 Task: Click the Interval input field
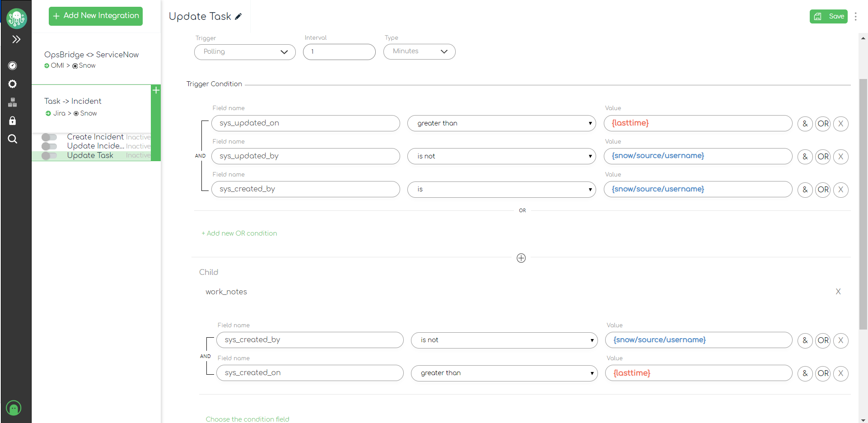339,52
